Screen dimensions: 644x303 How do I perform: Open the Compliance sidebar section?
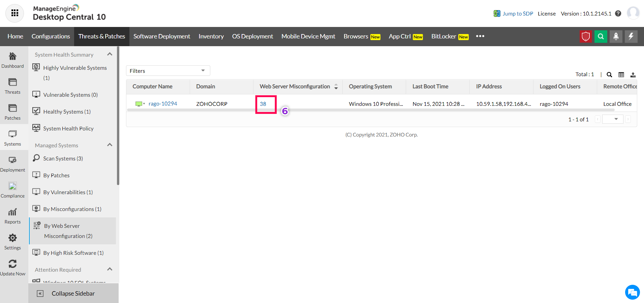coord(12,190)
